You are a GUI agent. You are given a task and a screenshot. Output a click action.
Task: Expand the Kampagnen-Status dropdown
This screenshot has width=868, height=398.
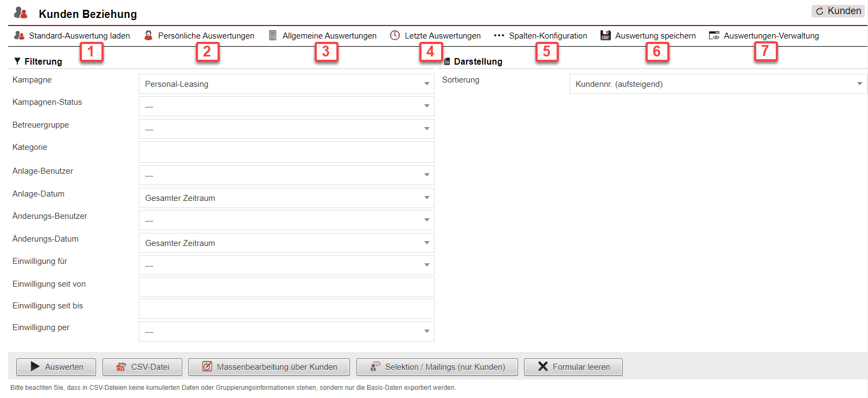(286, 106)
